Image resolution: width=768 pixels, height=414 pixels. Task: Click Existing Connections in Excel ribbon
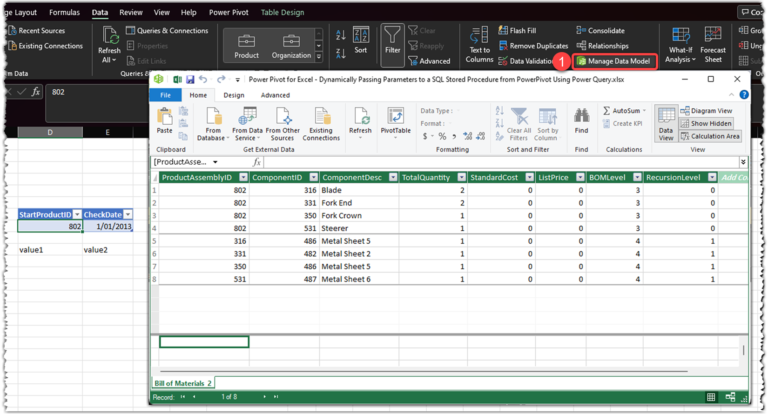(x=46, y=46)
